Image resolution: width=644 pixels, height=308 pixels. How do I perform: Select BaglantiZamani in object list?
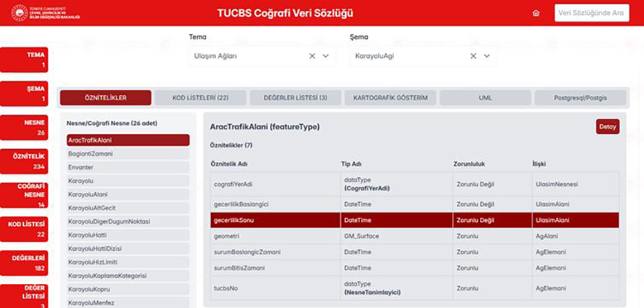[128, 154]
